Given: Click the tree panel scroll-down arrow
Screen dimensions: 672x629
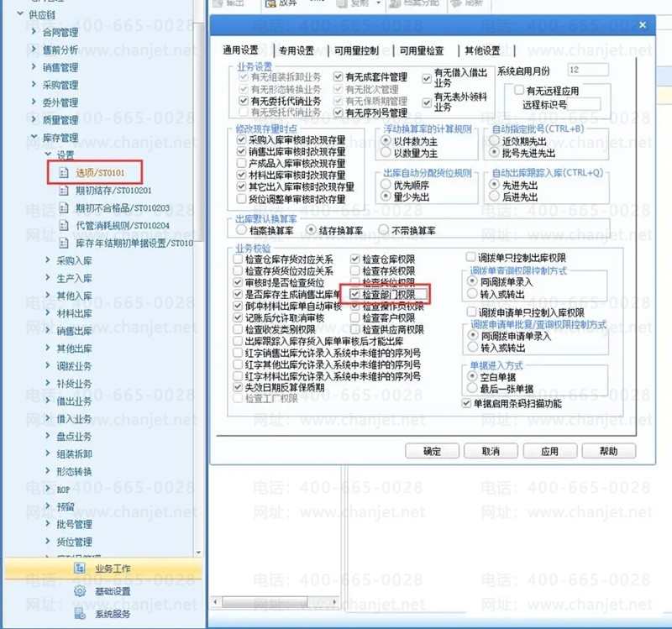Looking at the screenshot, I should pyautogui.click(x=198, y=553).
